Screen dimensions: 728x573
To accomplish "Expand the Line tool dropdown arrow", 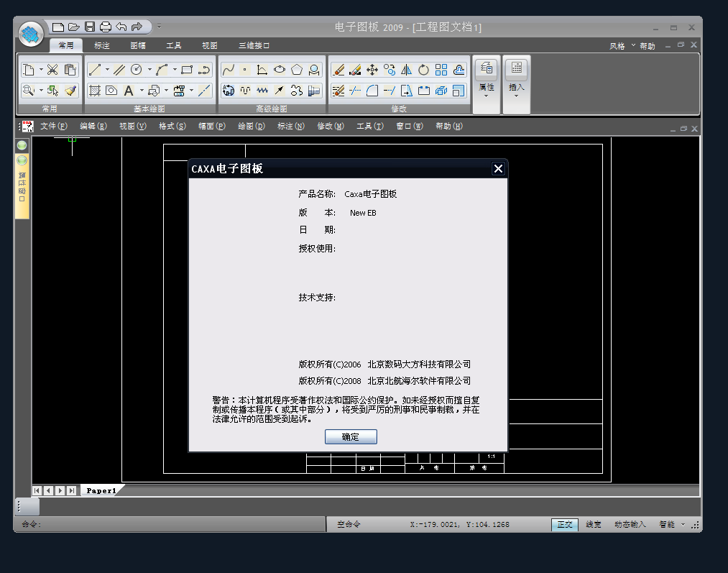I will pos(107,70).
